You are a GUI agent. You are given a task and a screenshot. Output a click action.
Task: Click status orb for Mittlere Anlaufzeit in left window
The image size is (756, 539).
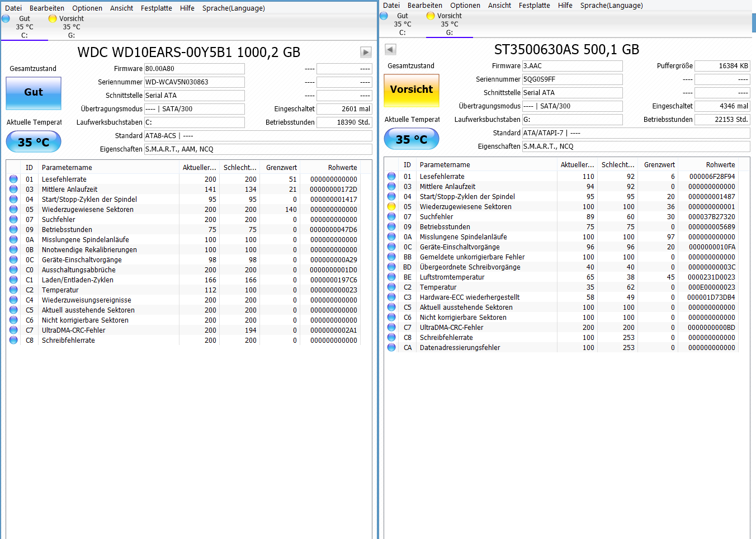click(x=13, y=189)
